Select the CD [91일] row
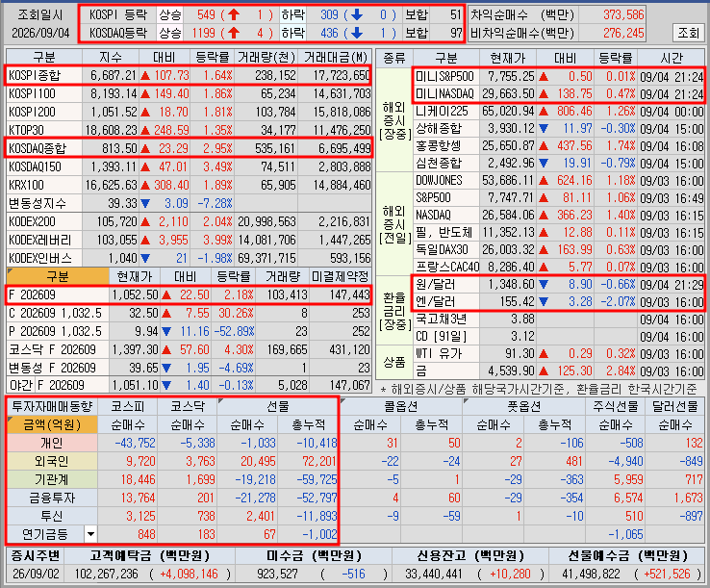 [x=559, y=337]
